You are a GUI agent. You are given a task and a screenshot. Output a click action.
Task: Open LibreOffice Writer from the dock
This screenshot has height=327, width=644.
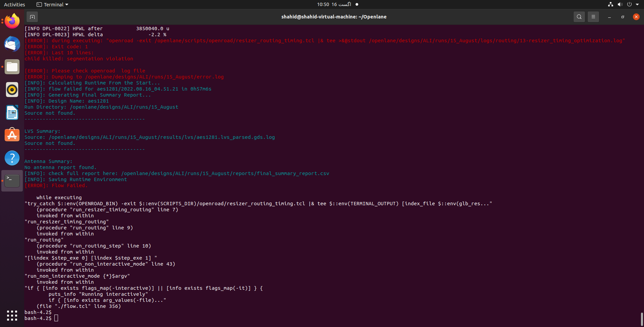(12, 112)
